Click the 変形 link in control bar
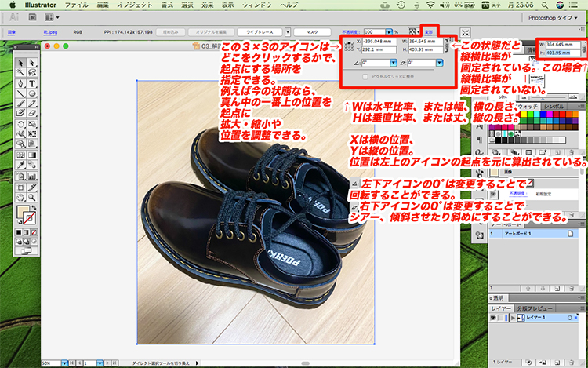Screen dimensions: 588x368 (x=430, y=32)
